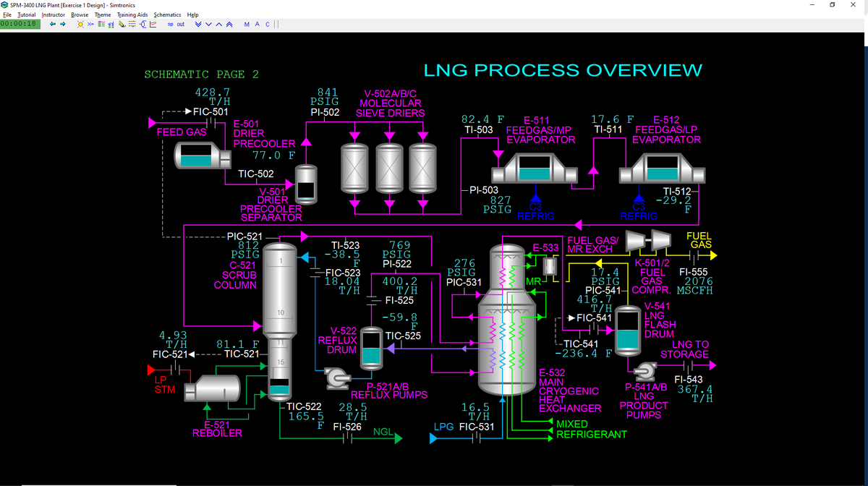Open the Browse menu
The image size is (868, 486).
click(x=80, y=14)
